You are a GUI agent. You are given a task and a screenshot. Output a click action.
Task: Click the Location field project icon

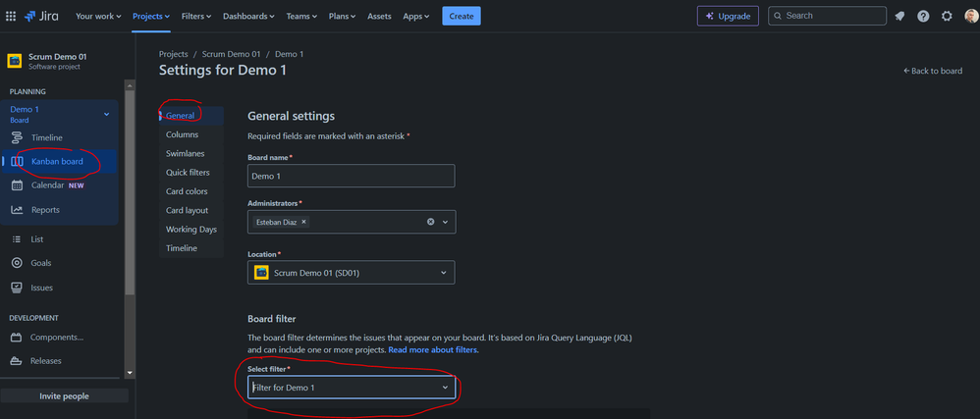point(261,272)
